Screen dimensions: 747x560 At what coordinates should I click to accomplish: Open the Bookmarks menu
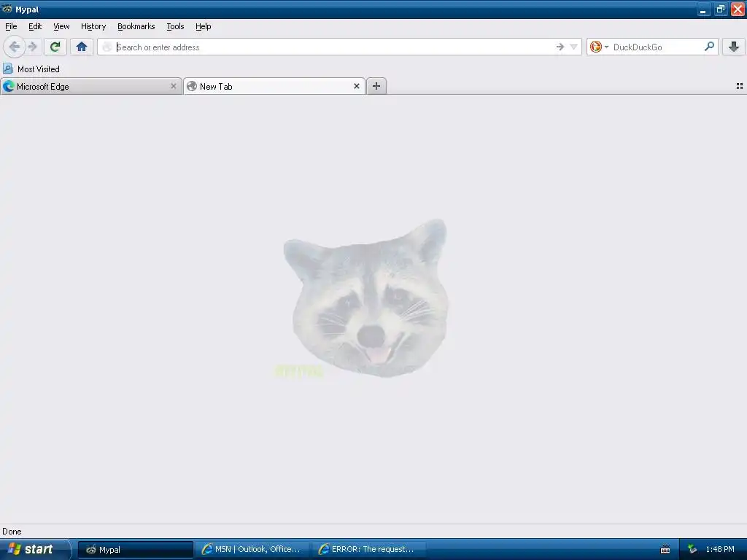point(136,26)
